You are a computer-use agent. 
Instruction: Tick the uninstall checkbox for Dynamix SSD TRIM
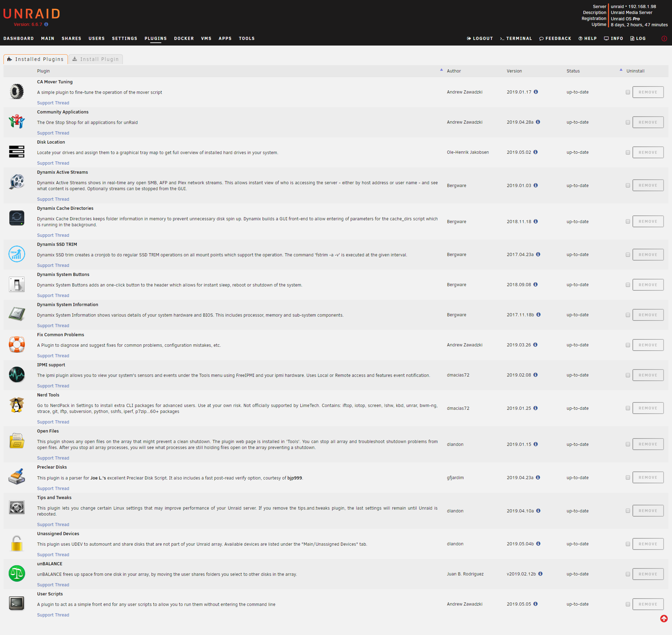[628, 255]
